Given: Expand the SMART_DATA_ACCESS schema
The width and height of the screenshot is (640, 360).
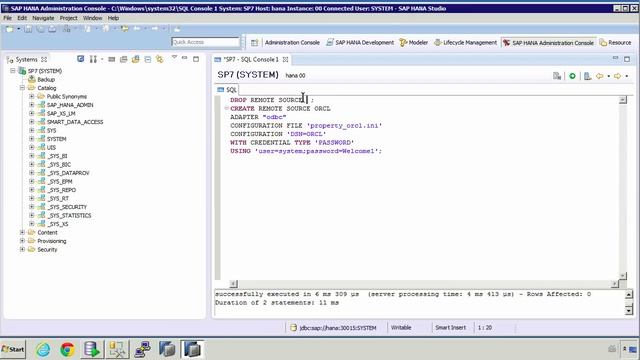Looking at the screenshot, I should [31, 122].
